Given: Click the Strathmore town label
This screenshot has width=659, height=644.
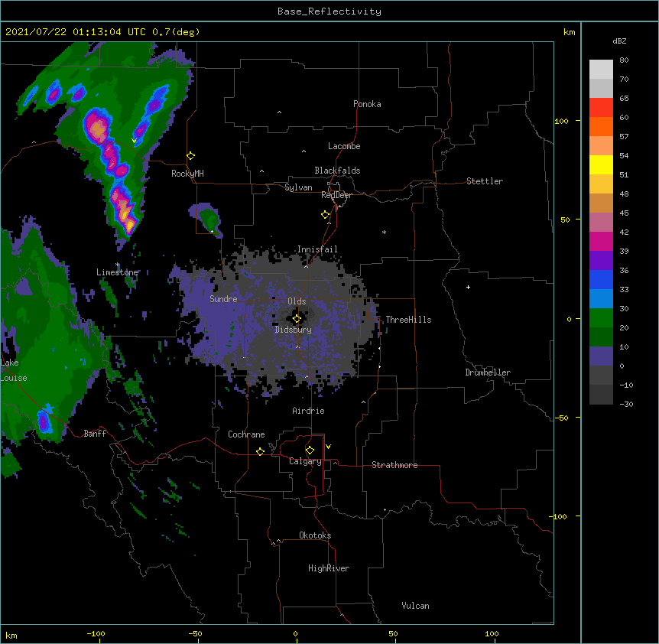Looking at the screenshot, I should pos(394,465).
